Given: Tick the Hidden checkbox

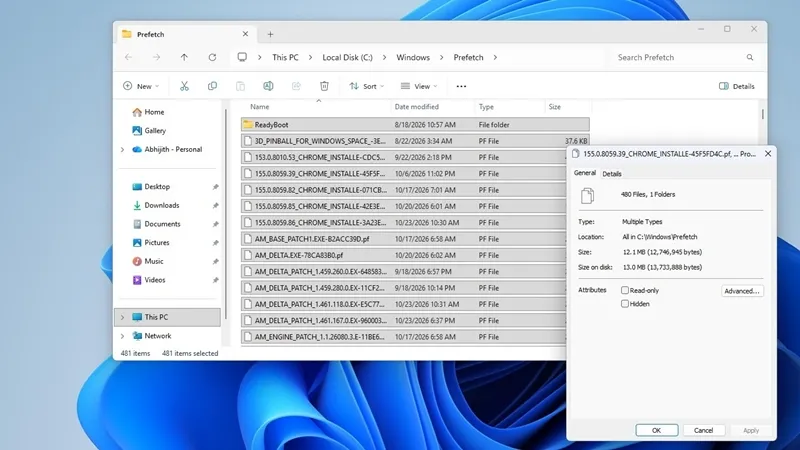Looking at the screenshot, I should 624,304.
